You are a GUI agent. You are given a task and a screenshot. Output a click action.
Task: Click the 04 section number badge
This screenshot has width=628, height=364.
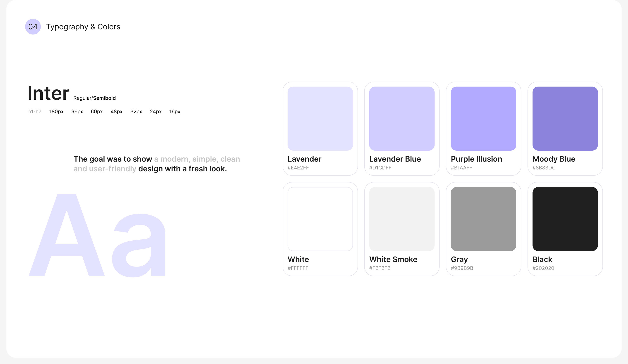click(33, 27)
